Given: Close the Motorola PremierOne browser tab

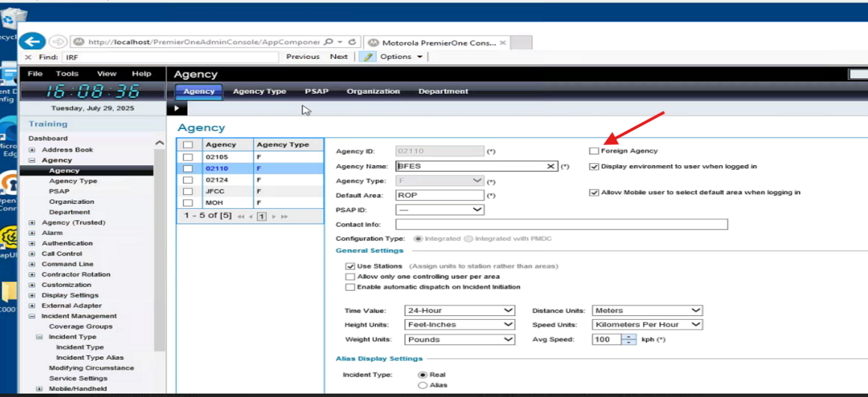Looking at the screenshot, I should [503, 43].
